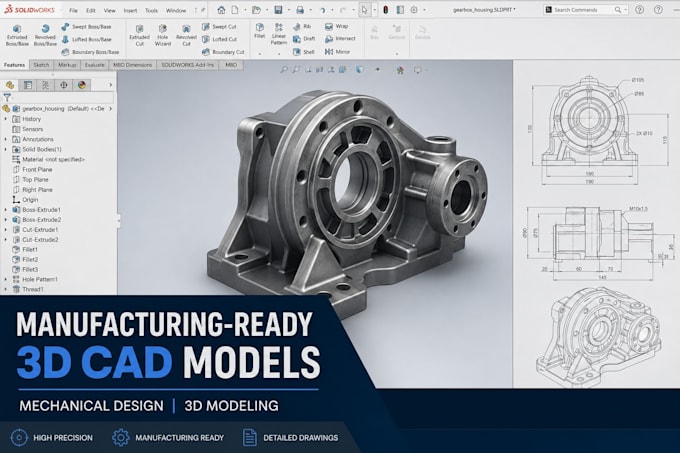Choose the Swept Cut tool
The image size is (680, 453).
tap(219, 27)
